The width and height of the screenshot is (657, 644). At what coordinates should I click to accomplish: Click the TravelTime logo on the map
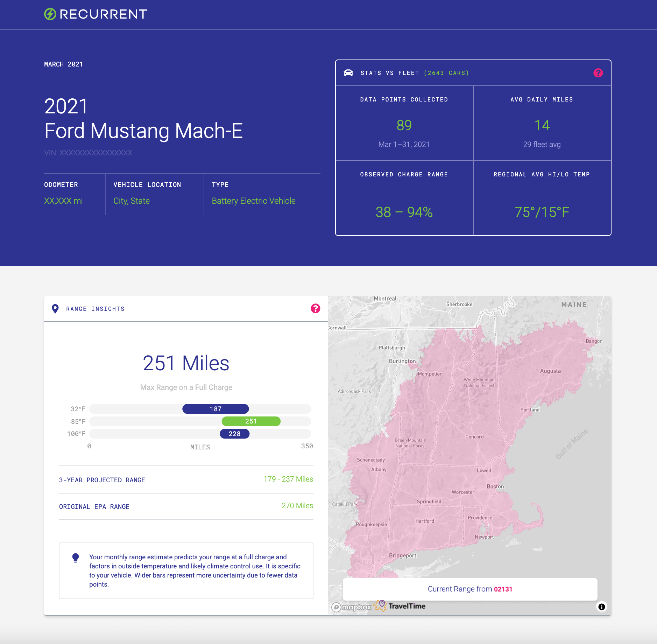[x=400, y=606]
